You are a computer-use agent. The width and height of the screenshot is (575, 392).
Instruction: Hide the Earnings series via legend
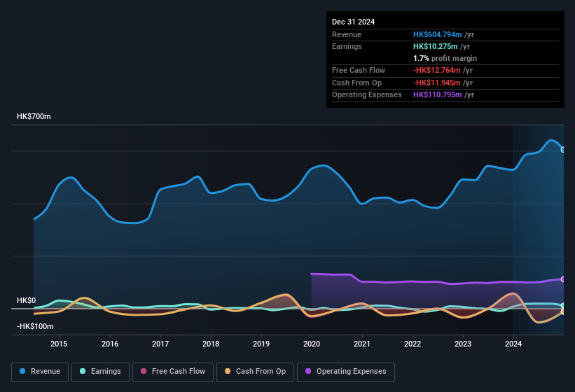tap(100, 372)
